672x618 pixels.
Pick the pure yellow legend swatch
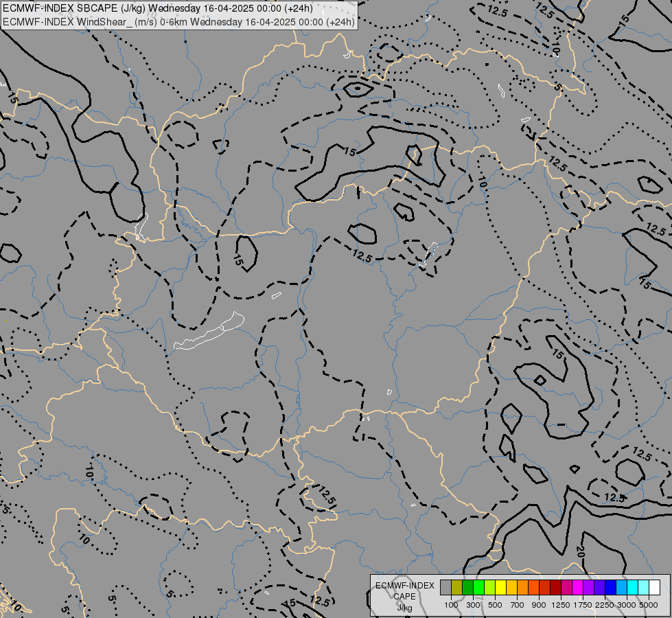[x=500, y=587]
